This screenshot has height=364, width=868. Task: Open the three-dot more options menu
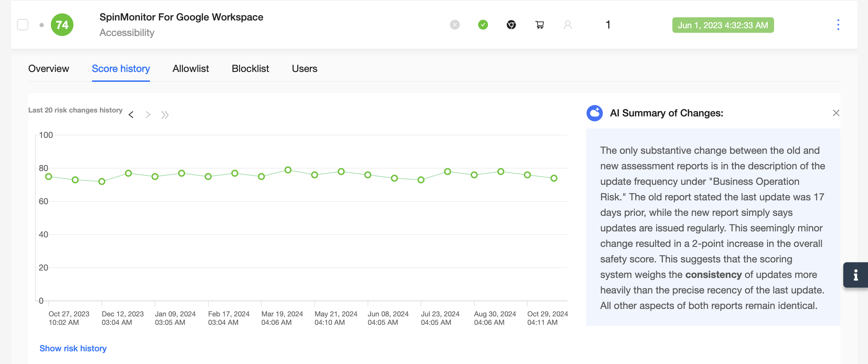838,25
